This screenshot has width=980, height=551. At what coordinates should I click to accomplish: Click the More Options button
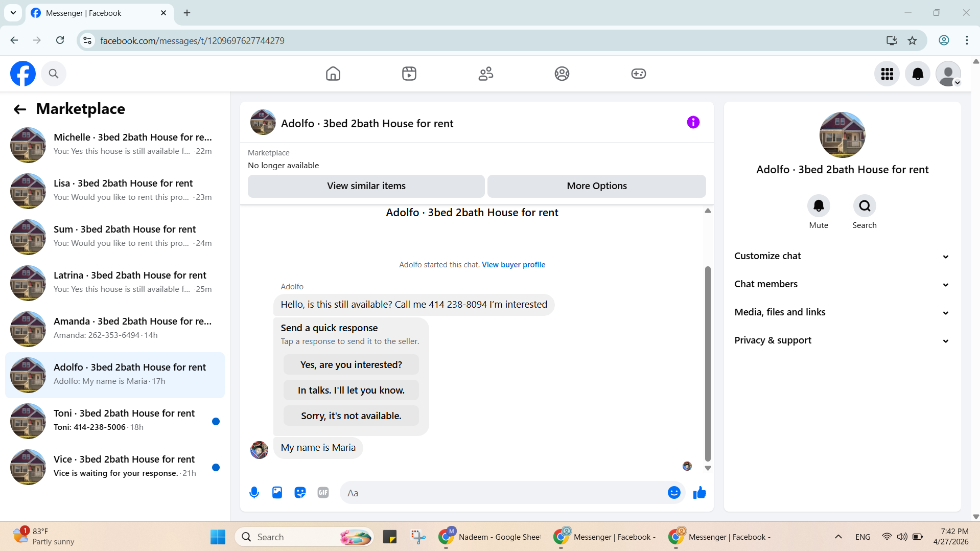(x=597, y=186)
